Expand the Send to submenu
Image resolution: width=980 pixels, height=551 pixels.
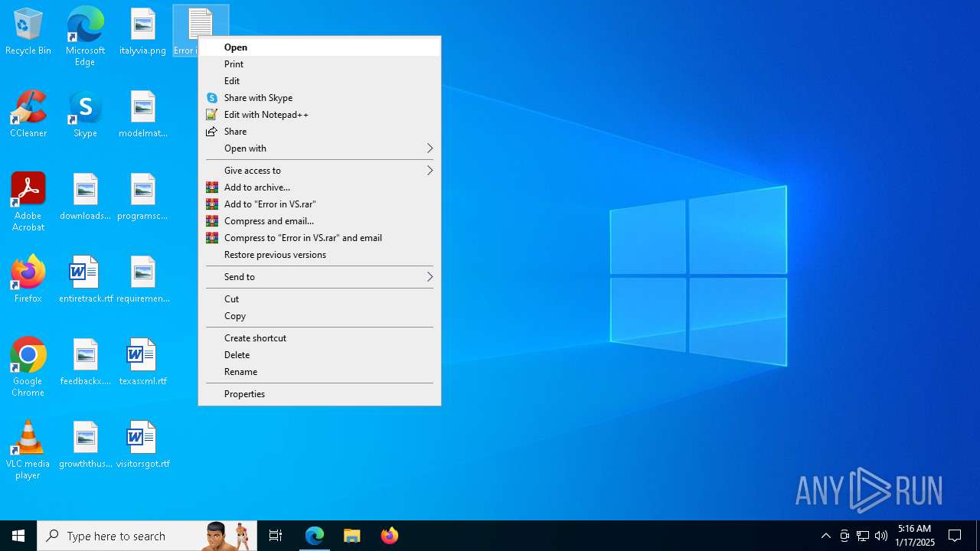pos(319,277)
